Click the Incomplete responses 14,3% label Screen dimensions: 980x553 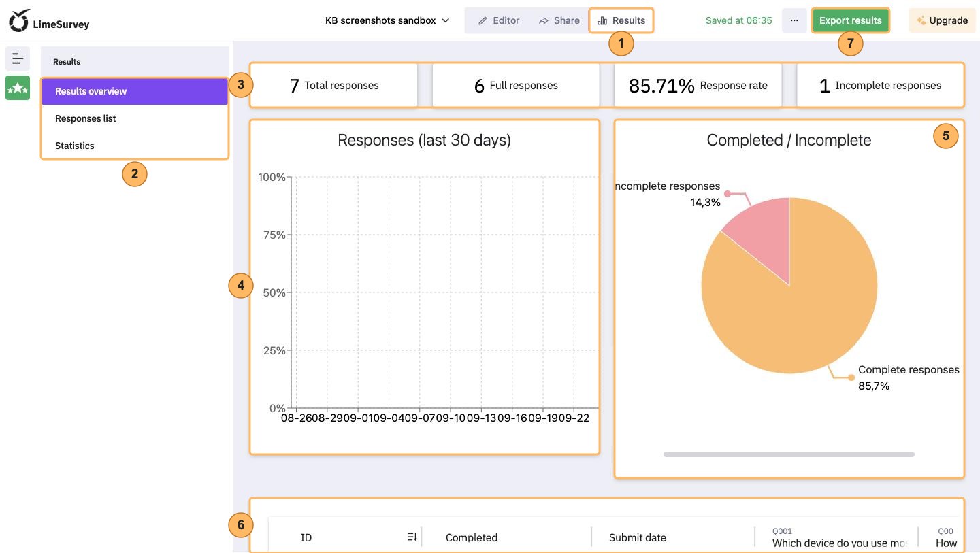(668, 194)
